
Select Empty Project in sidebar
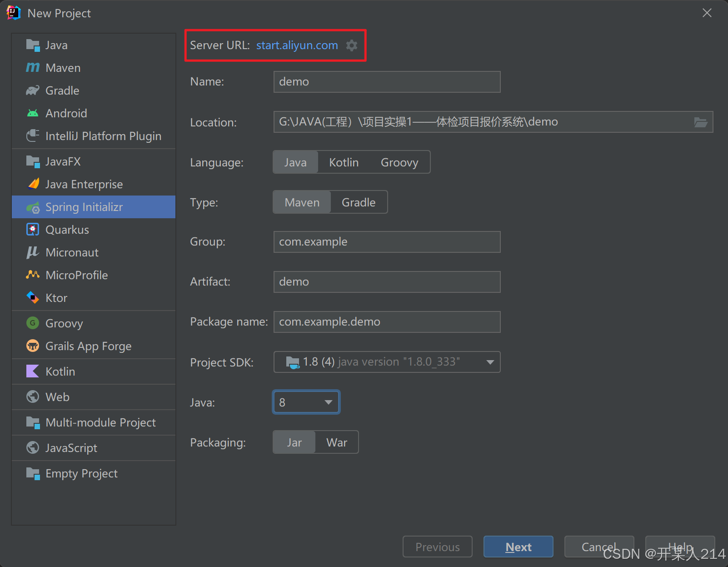(x=94, y=473)
